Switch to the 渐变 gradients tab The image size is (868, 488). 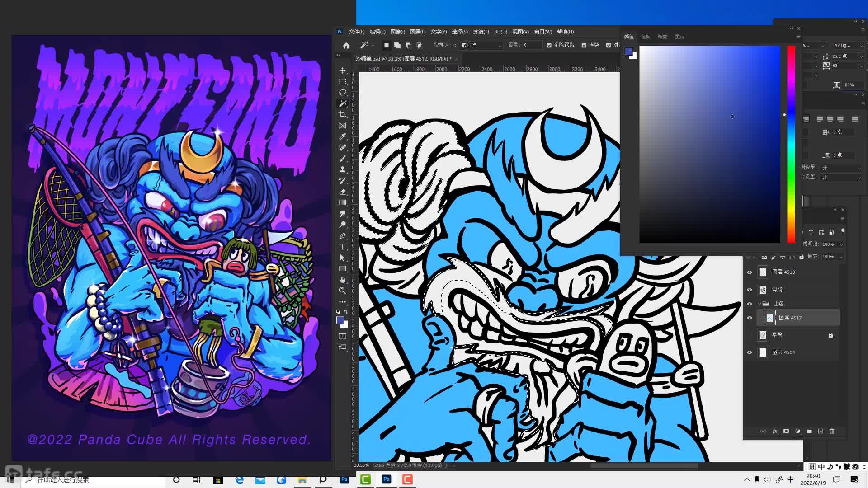pyautogui.click(x=662, y=37)
